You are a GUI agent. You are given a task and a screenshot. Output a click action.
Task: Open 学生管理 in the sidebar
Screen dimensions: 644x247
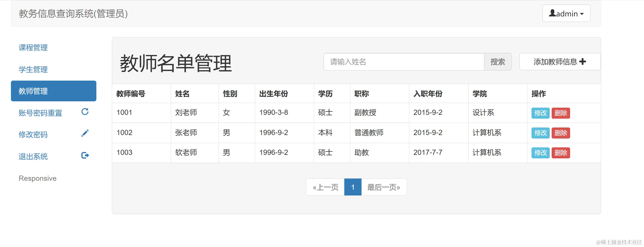pyautogui.click(x=53, y=69)
